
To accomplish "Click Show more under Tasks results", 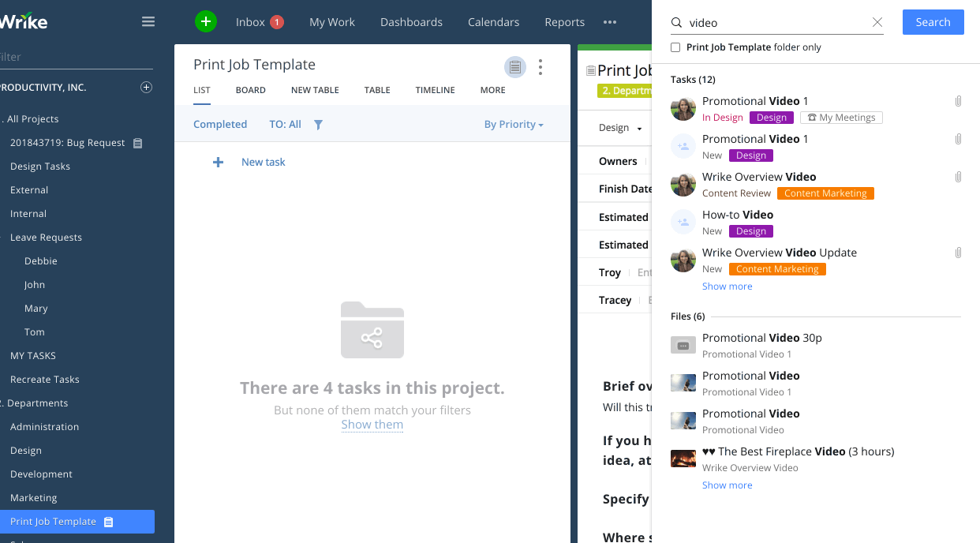I will 727,286.
